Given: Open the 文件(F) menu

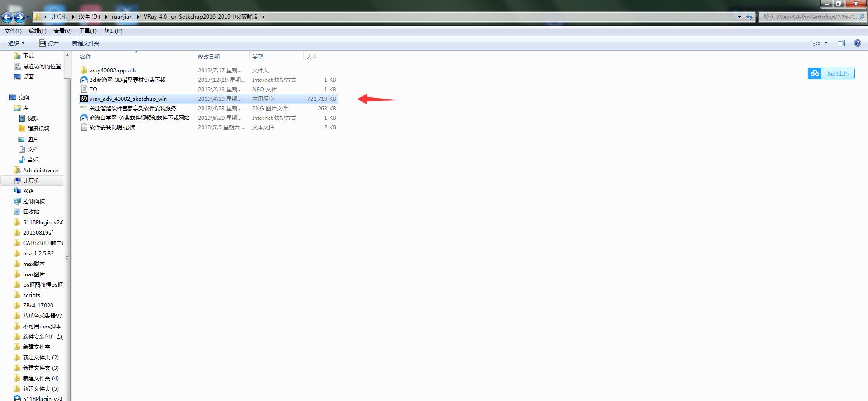Looking at the screenshot, I should (13, 31).
